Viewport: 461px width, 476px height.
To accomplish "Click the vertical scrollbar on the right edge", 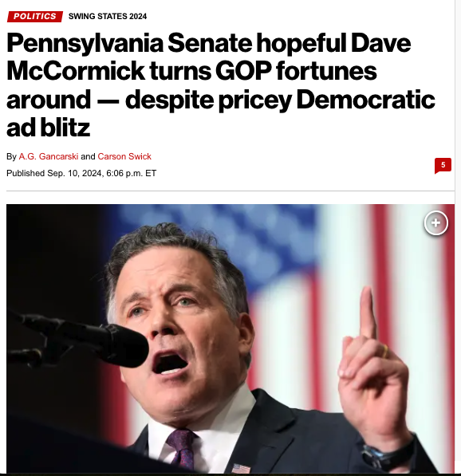I will pos(458,230).
